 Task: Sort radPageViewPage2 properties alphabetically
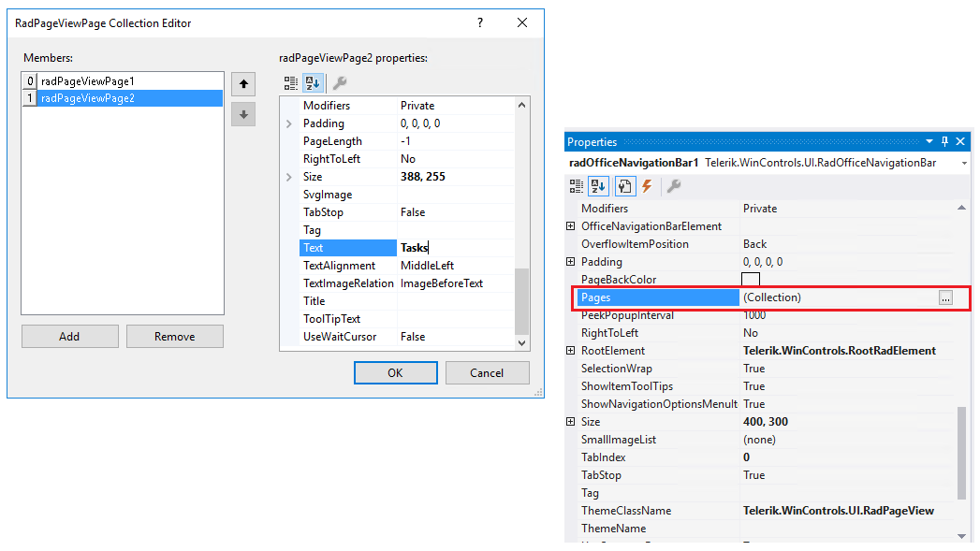pos(314,82)
